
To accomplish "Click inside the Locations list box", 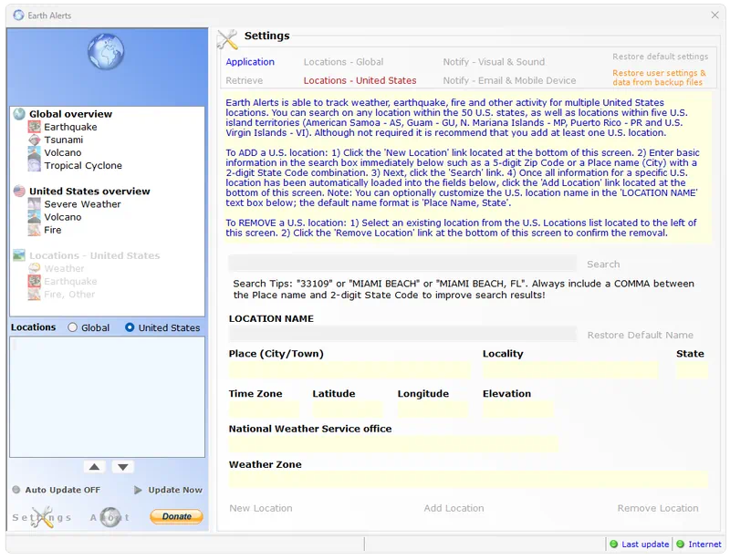I will (x=107, y=397).
